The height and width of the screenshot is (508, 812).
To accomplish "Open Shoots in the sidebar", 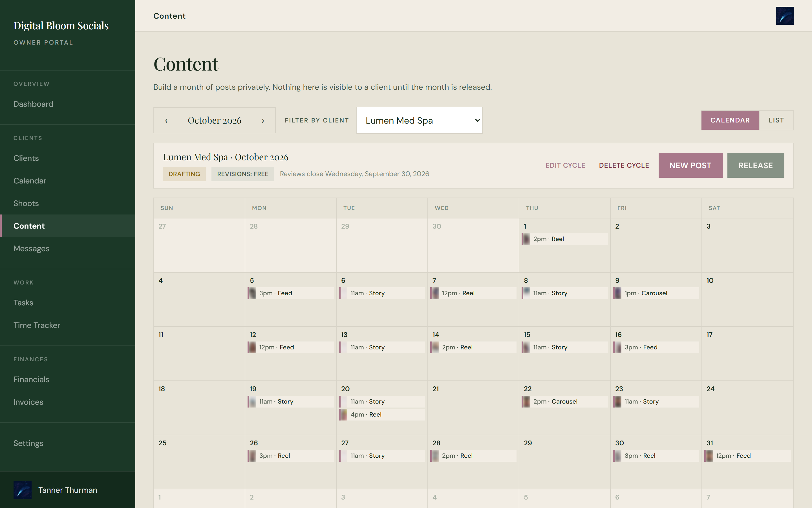I will click(67, 203).
